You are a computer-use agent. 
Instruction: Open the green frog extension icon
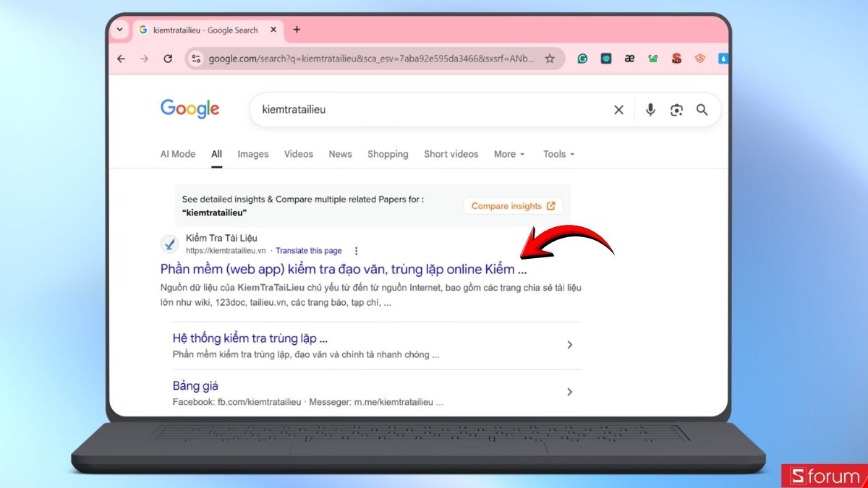pos(653,59)
